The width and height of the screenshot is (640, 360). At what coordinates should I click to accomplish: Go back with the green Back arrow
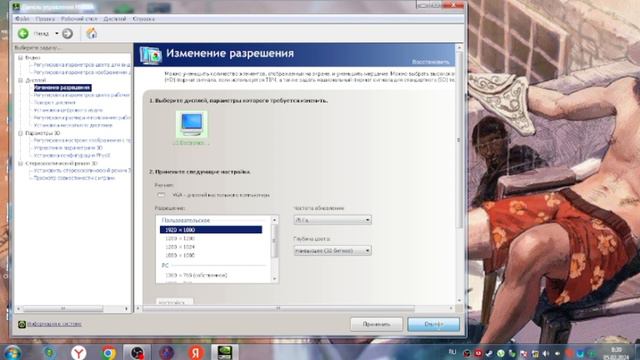point(23,33)
